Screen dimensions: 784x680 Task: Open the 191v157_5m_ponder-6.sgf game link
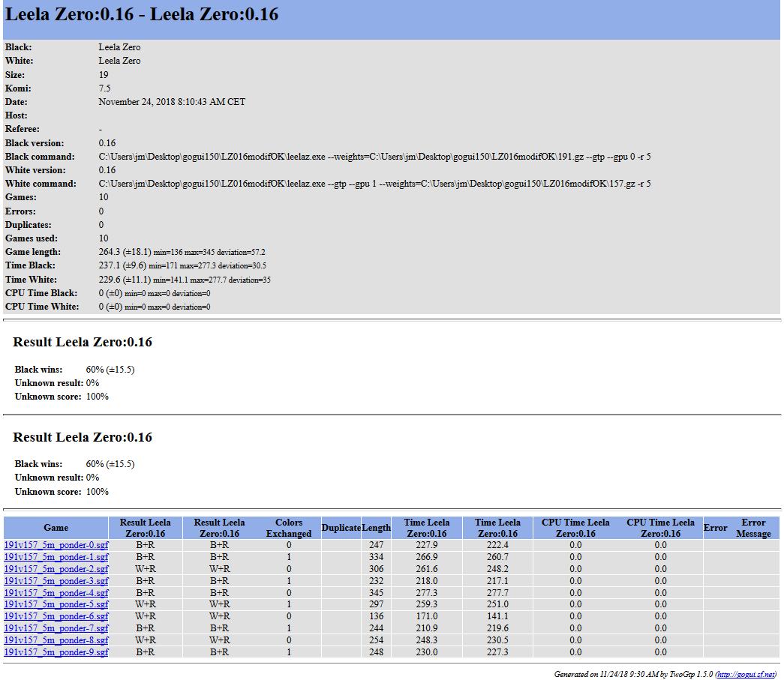click(x=56, y=616)
